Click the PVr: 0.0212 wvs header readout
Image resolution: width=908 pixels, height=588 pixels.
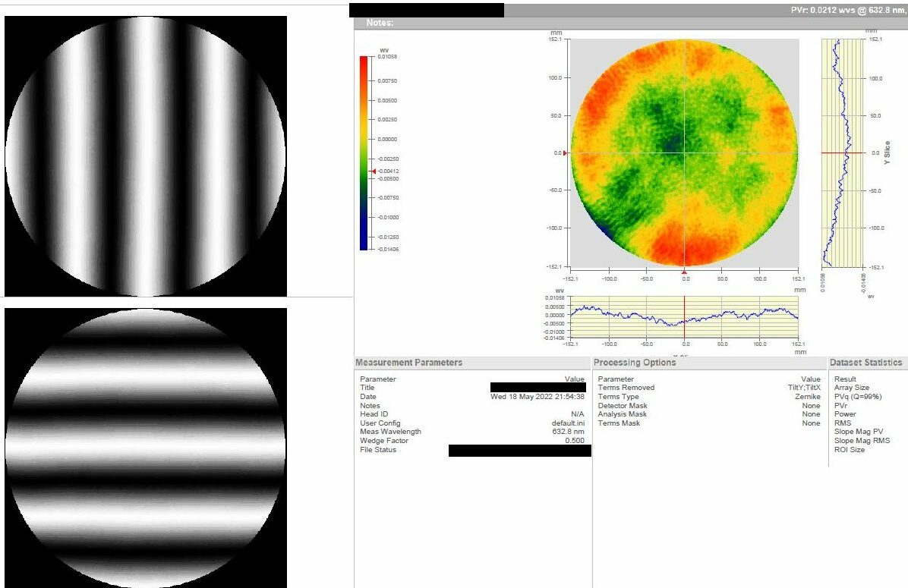848,11
